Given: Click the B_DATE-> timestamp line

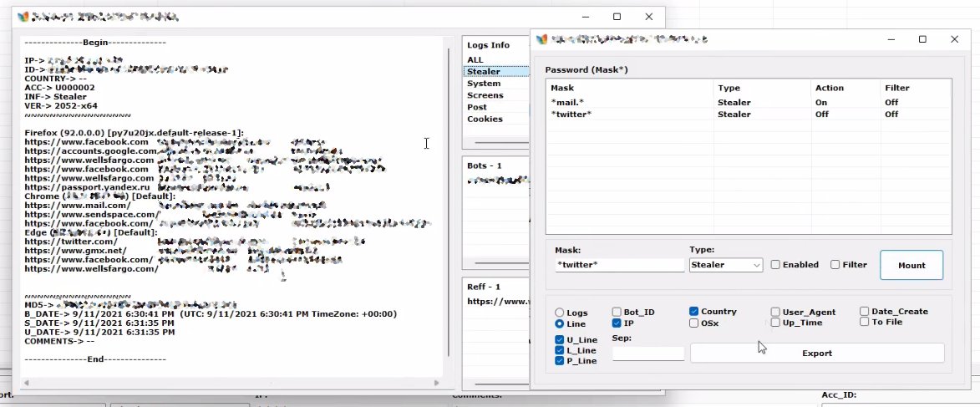Looking at the screenshot, I should click(211, 314).
